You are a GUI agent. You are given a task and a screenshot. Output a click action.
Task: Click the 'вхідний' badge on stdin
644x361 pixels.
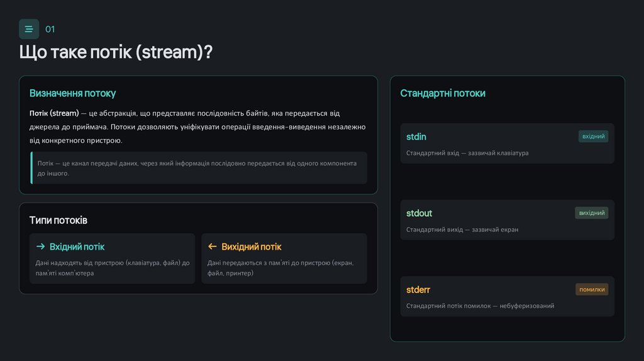tap(593, 136)
